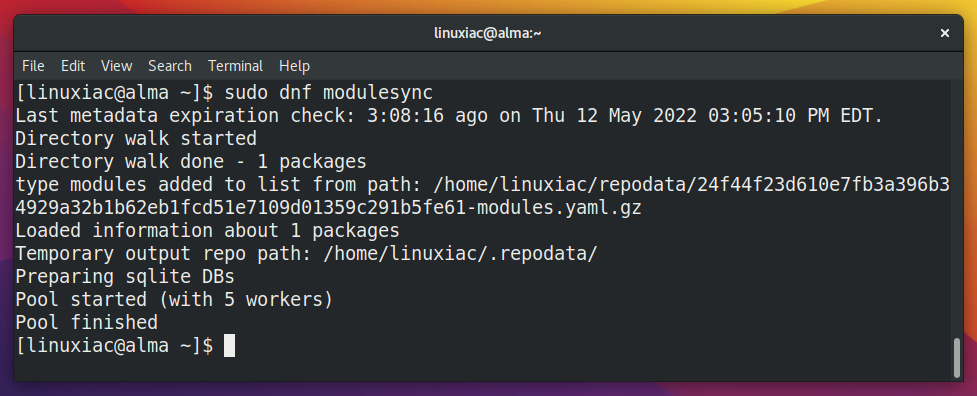
Task: Click the window title linuxiac@alma:~
Action: pyautogui.click(x=488, y=33)
